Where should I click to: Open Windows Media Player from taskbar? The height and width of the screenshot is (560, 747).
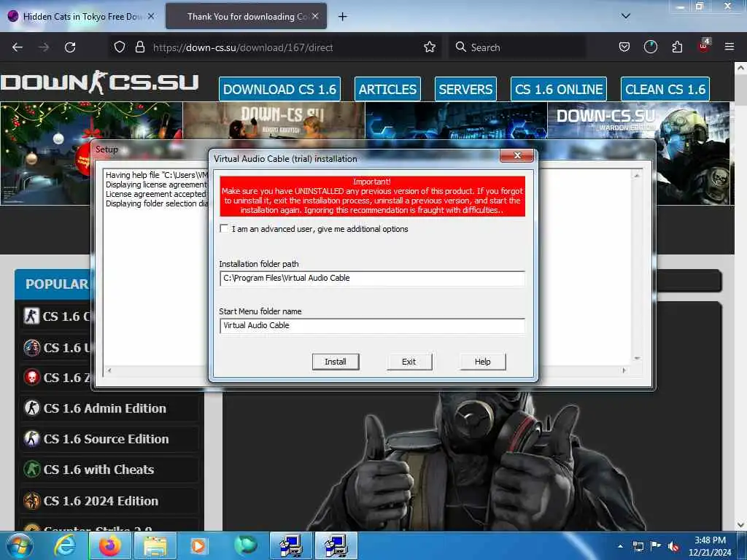(198, 545)
